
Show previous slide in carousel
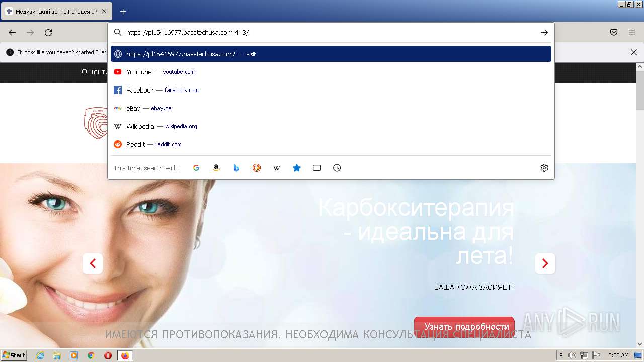[x=93, y=263]
